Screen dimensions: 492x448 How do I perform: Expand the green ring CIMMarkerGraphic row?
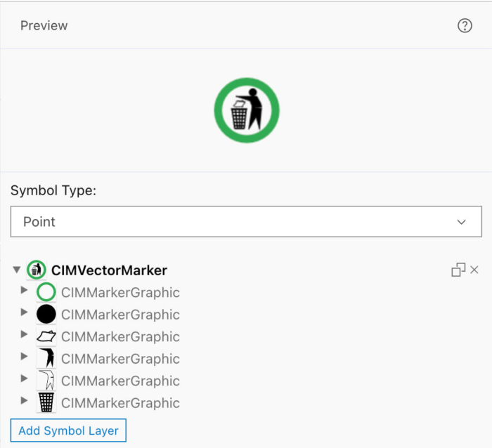(x=25, y=289)
